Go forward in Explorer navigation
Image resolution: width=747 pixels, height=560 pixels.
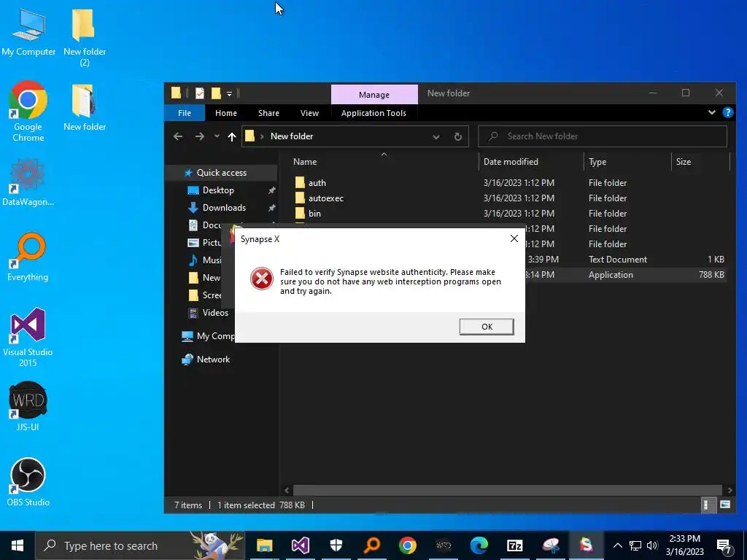pos(200,136)
